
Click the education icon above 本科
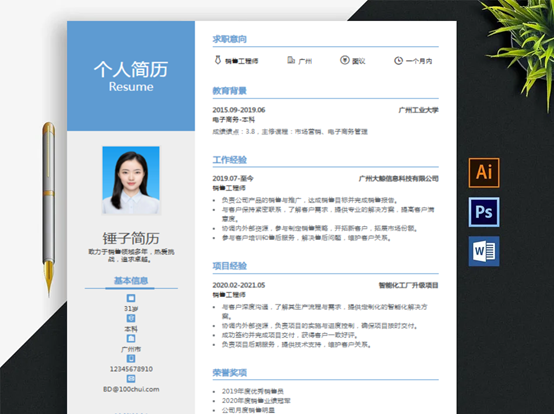[131, 318]
